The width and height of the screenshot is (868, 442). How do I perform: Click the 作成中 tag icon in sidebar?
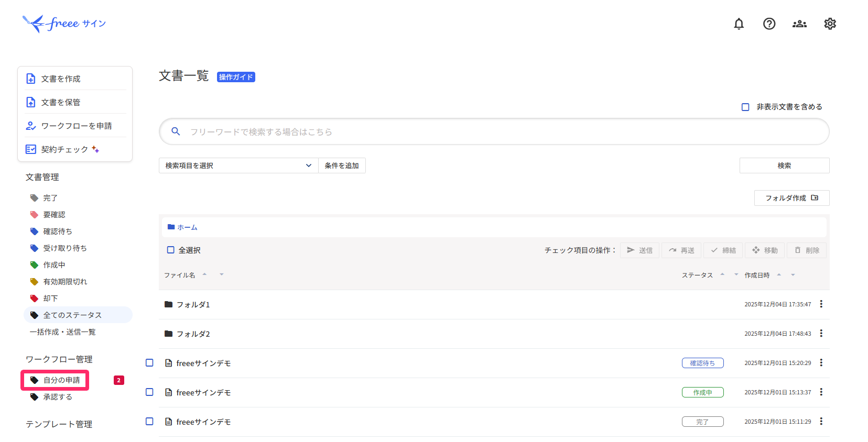tap(35, 265)
